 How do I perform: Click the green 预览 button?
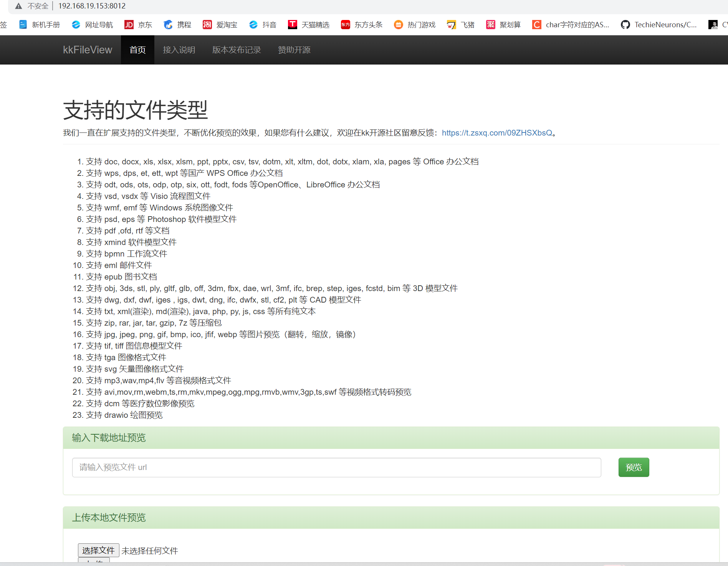(x=634, y=467)
